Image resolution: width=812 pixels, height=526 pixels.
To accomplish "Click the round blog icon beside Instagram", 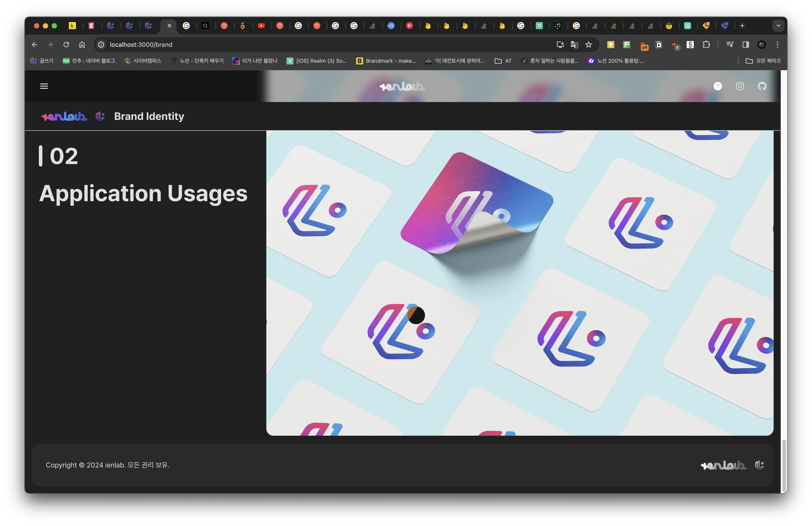I will (x=718, y=86).
